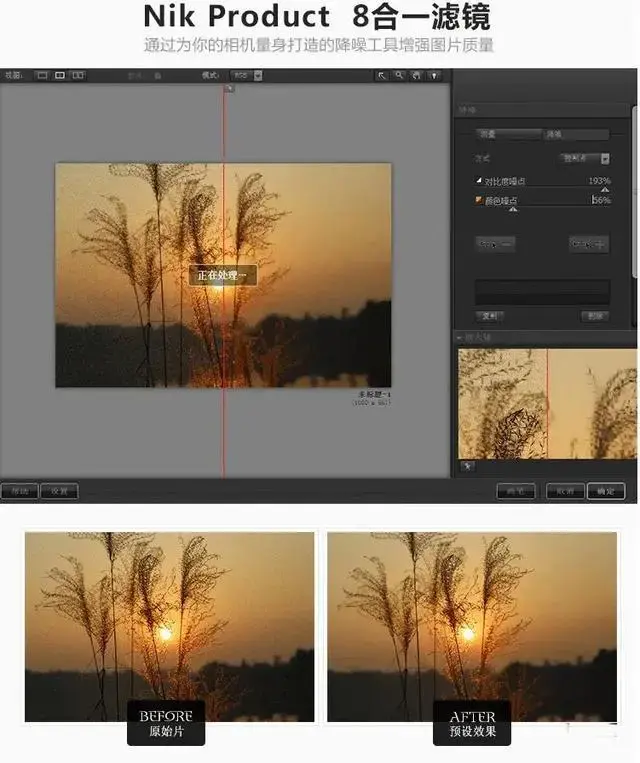Click the 帮助 help button
Image resolution: width=640 pixels, height=763 pixels.
[x=19, y=491]
